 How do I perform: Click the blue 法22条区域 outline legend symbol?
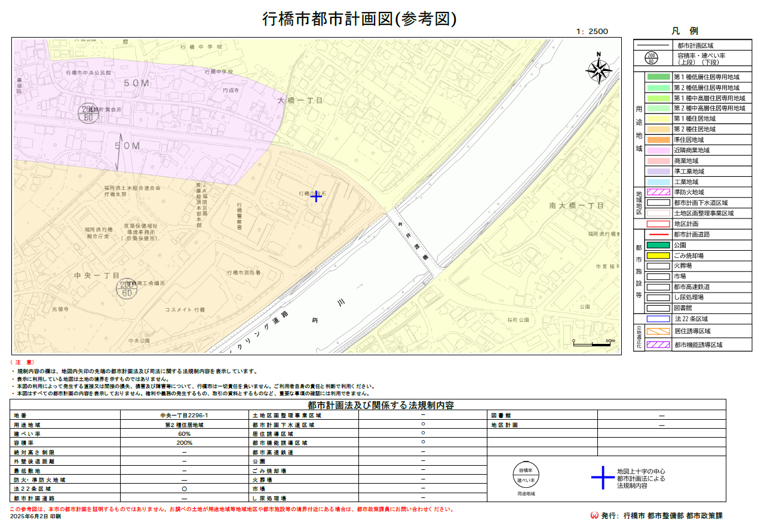coord(658,319)
